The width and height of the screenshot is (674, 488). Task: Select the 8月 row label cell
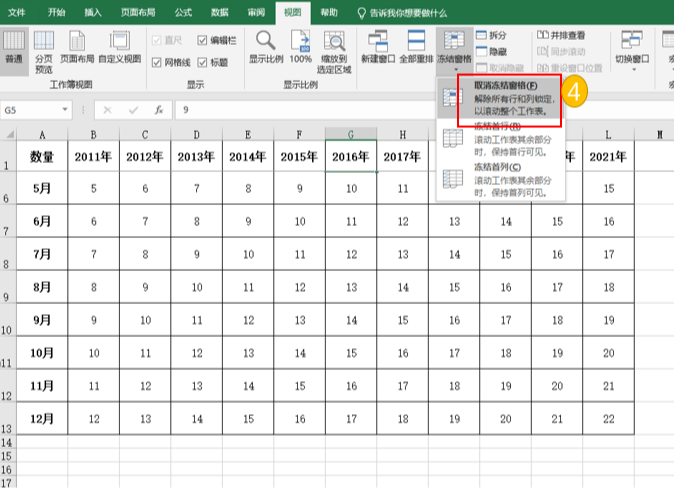pyautogui.click(x=42, y=287)
